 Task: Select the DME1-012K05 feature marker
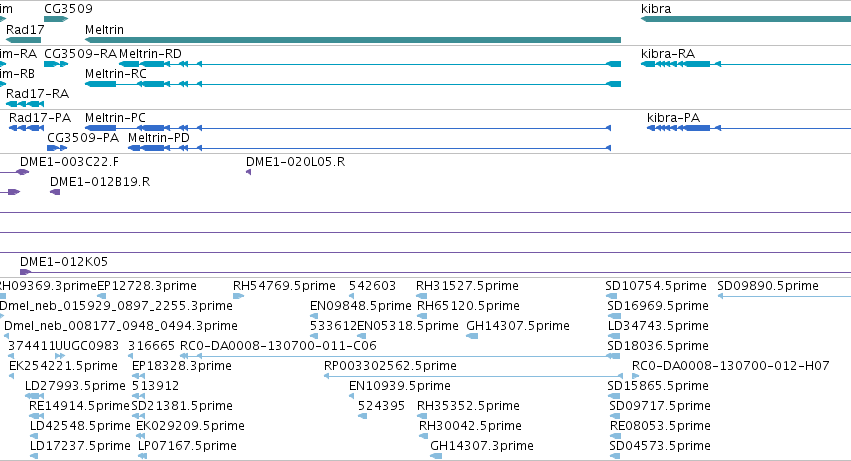tap(25, 272)
